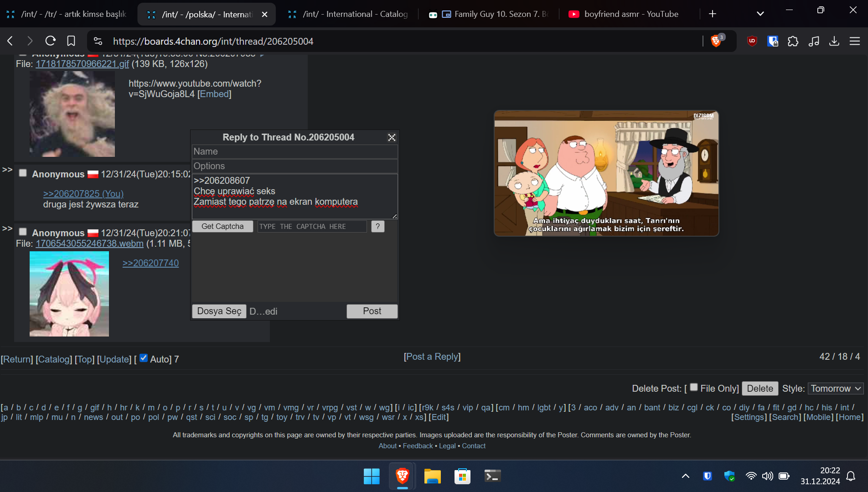Expand the bearded wizard GIF thumbnail
This screenshot has width=868, height=492.
[72, 114]
